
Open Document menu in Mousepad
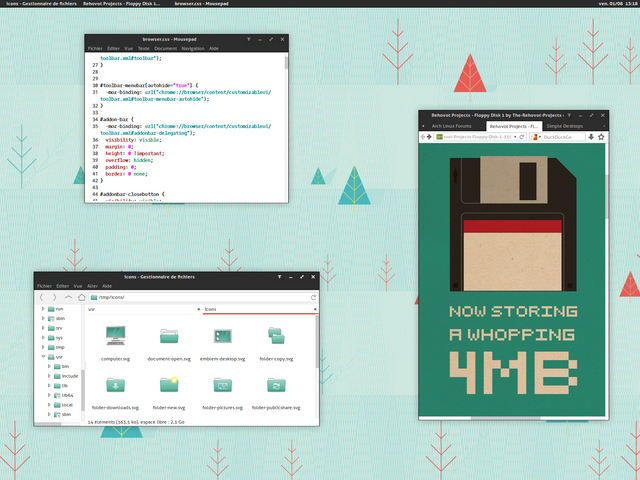point(166,48)
